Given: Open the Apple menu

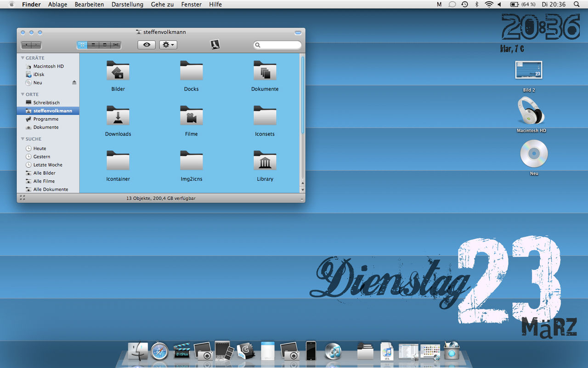Looking at the screenshot, I should pyautogui.click(x=11, y=4).
